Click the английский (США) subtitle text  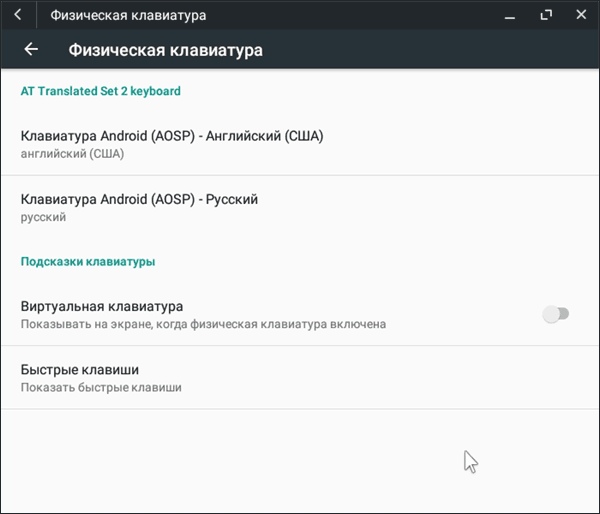[72, 154]
